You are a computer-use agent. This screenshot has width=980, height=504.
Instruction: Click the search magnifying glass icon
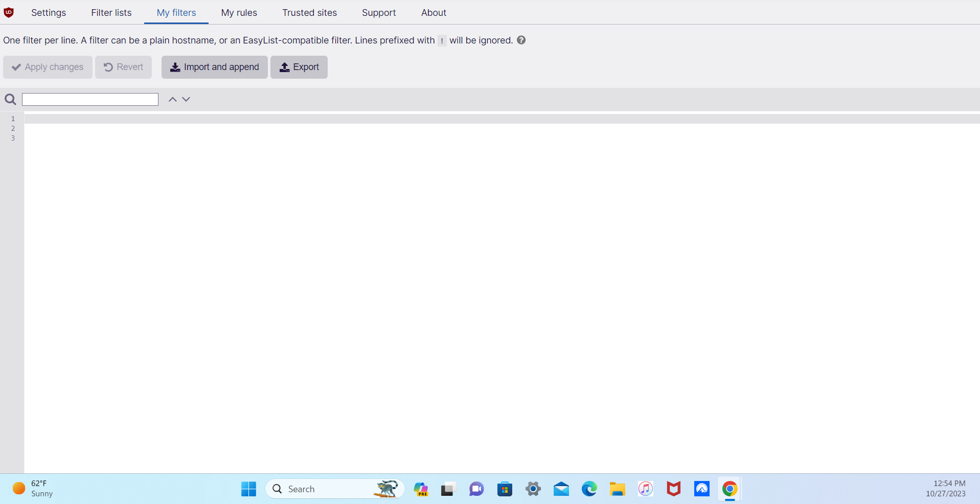tap(10, 99)
